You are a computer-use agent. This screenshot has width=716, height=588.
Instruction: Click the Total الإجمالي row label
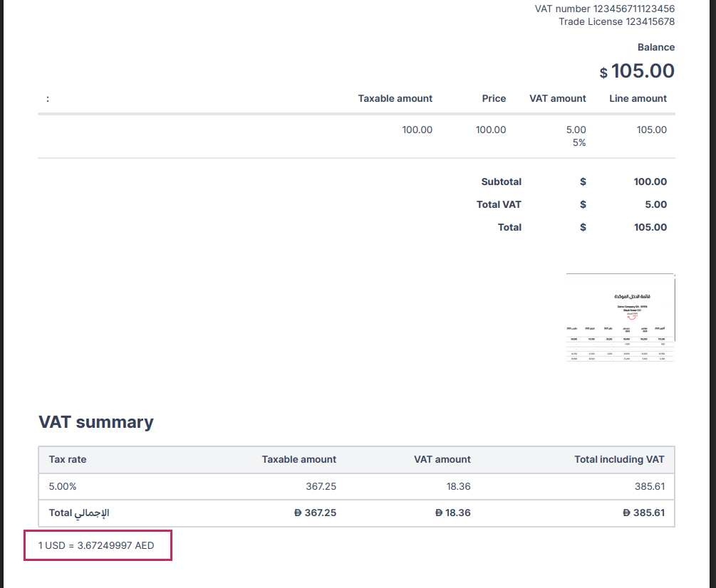[78, 513]
